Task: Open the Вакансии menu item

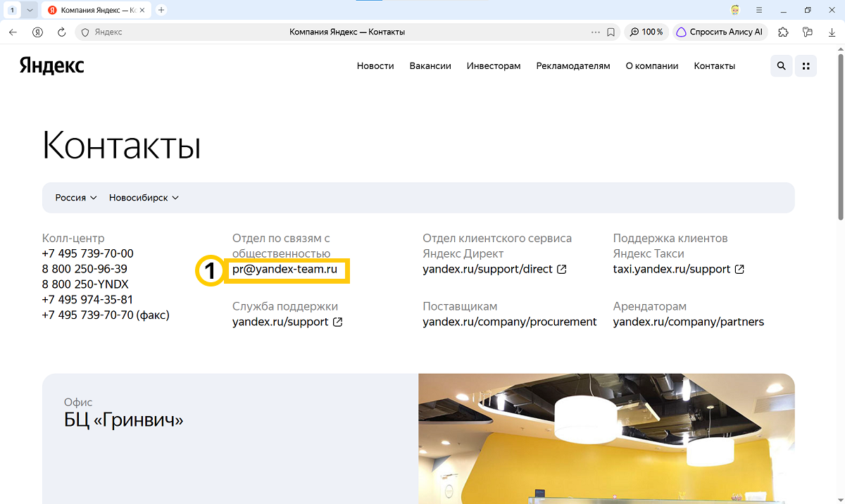Action: 430,65
